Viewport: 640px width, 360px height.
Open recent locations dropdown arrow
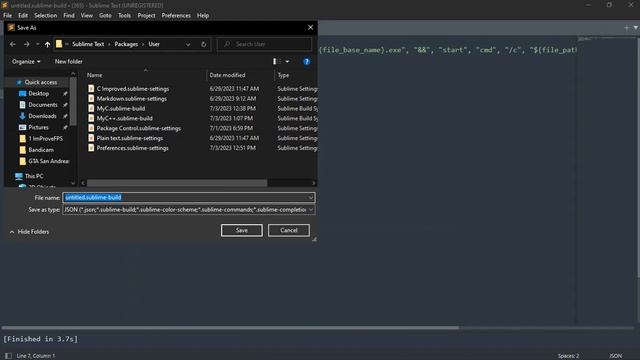38,44
